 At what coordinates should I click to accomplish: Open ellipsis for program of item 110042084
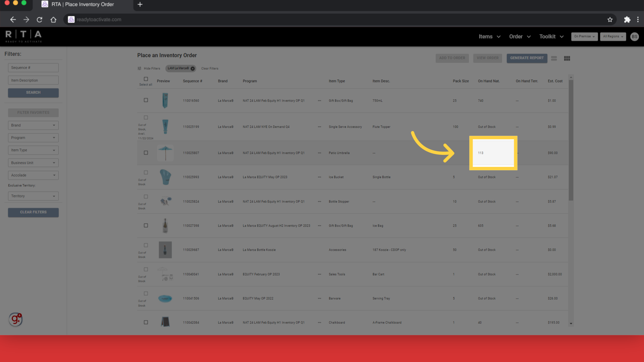click(x=319, y=322)
